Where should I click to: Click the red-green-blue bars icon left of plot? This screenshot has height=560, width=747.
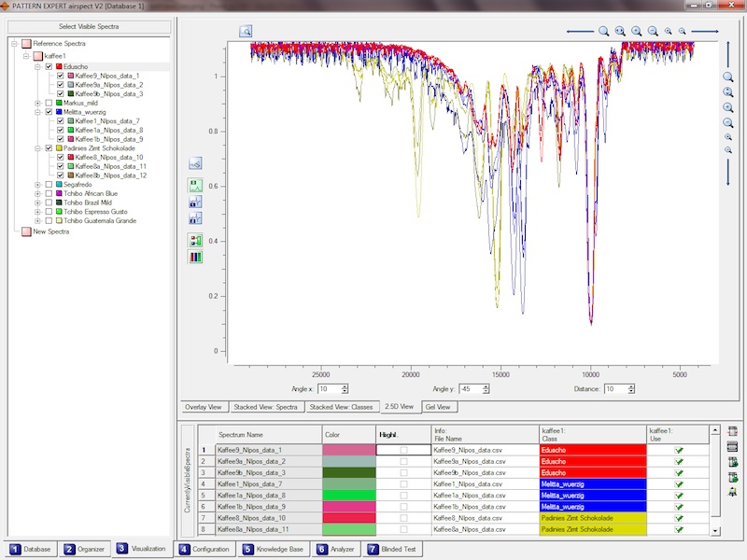coord(196,256)
